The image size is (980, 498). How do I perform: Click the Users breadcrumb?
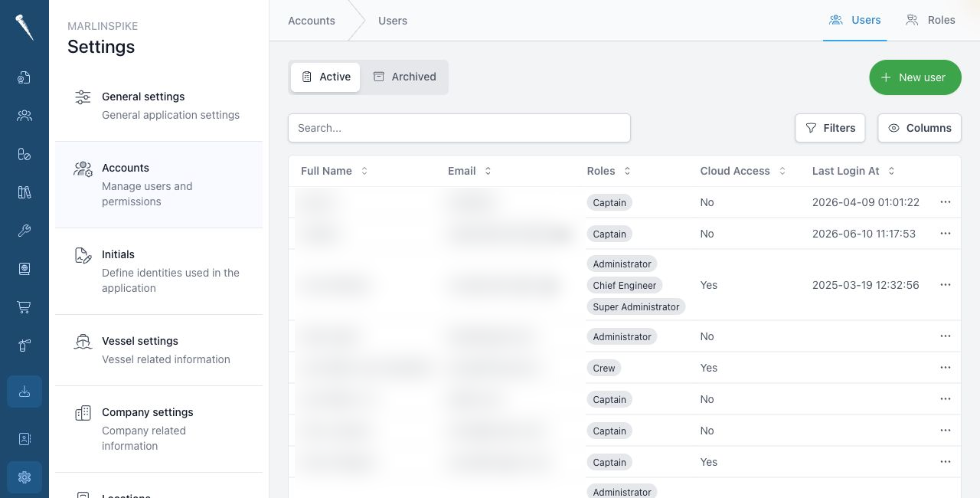pos(393,21)
